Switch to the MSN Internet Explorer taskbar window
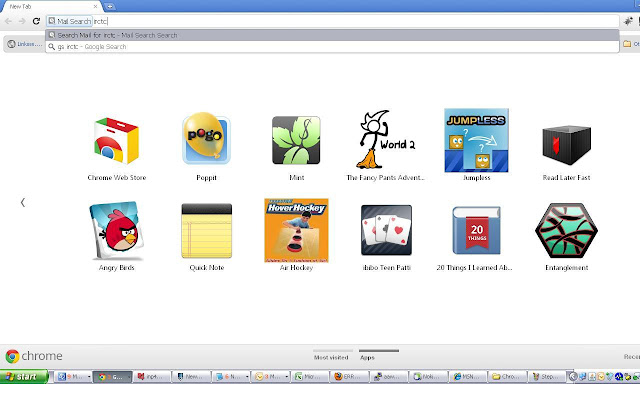This screenshot has height=400, width=640. 468,377
